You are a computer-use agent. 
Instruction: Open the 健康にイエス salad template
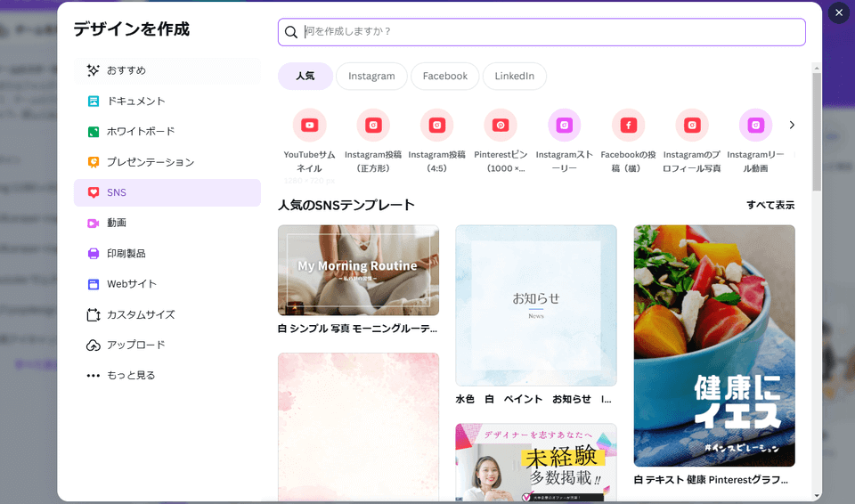(714, 345)
